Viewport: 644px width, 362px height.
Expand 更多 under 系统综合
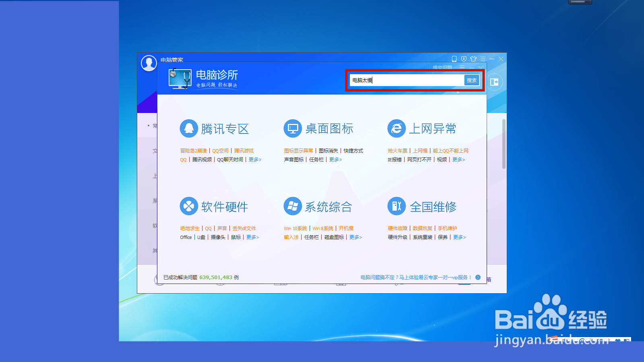click(355, 237)
